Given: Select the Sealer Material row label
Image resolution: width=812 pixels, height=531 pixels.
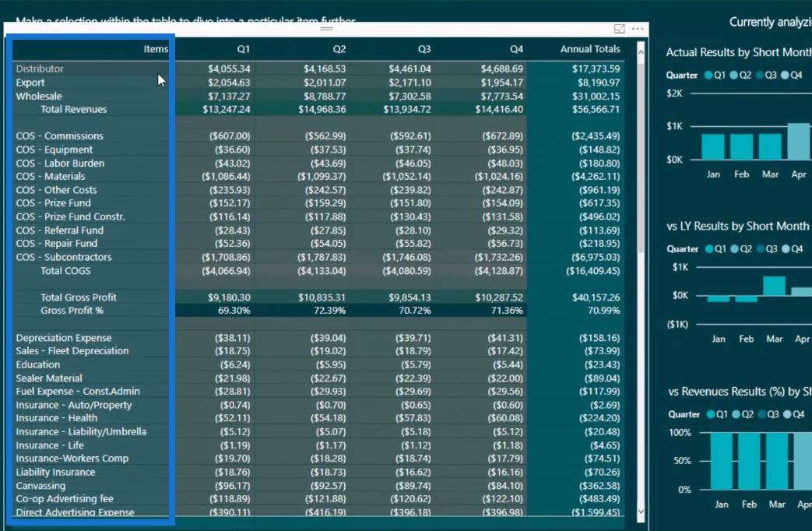Looking at the screenshot, I should (49, 378).
